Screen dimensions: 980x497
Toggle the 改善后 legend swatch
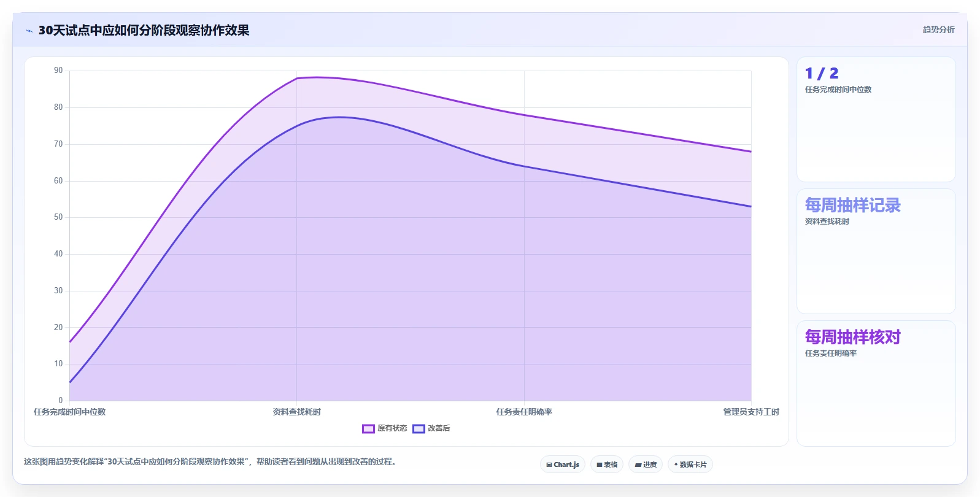point(419,428)
